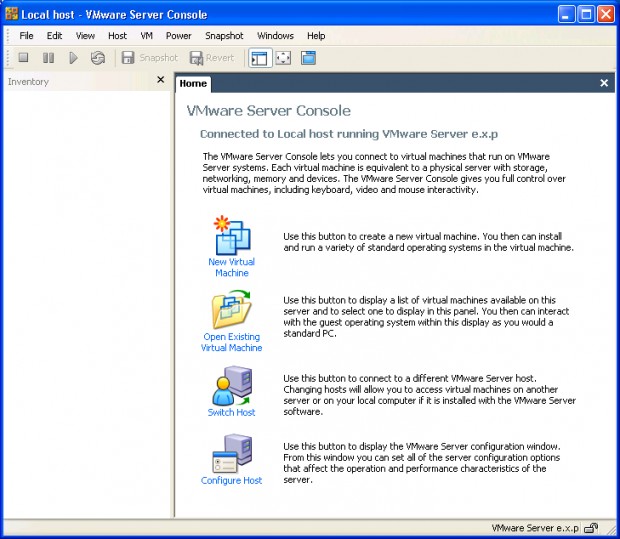The width and height of the screenshot is (620, 539).
Task: Click the Power Off stop toolbar icon
Action: click(x=24, y=58)
